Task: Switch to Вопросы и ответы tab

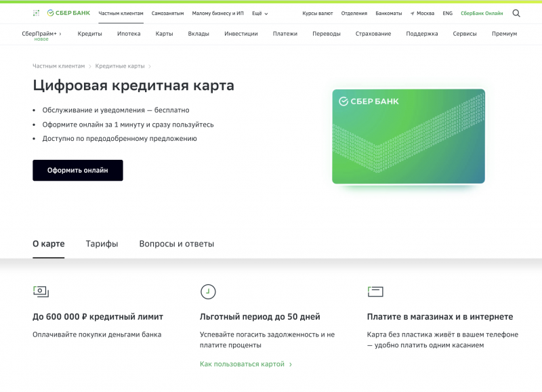Action: coord(177,244)
